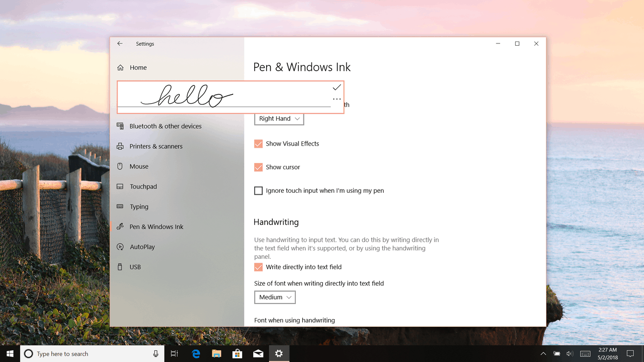Open Mail app from taskbar

tap(258, 354)
